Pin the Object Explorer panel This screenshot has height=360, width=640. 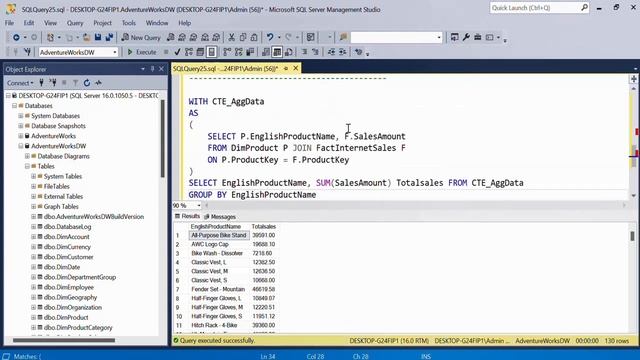(152, 69)
